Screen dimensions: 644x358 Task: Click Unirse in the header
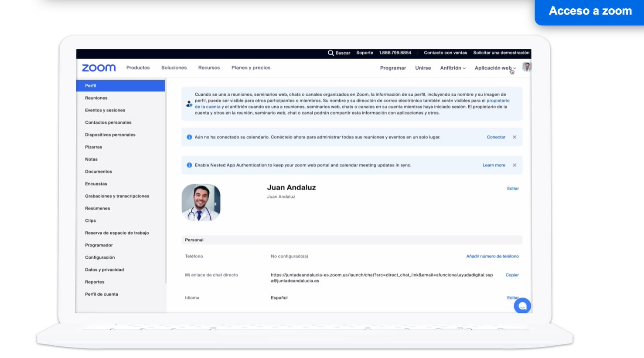(x=423, y=68)
